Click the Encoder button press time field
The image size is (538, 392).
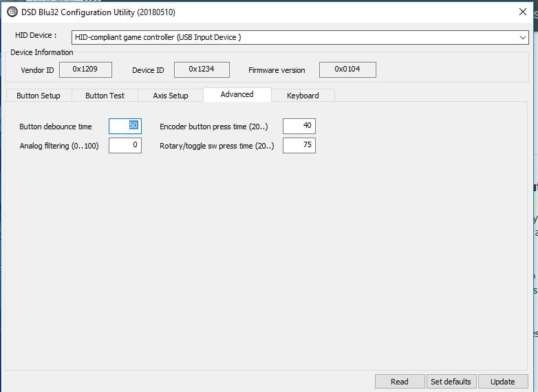pos(299,127)
